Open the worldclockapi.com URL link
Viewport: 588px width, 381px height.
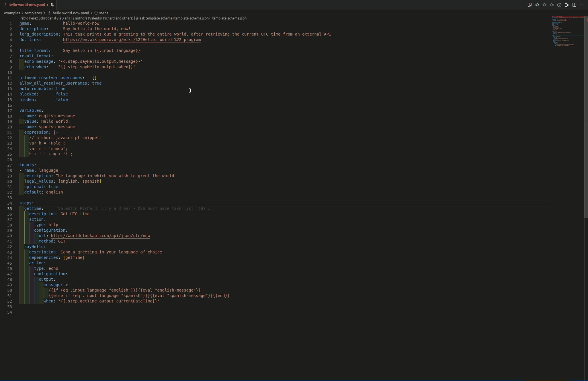tap(100, 236)
